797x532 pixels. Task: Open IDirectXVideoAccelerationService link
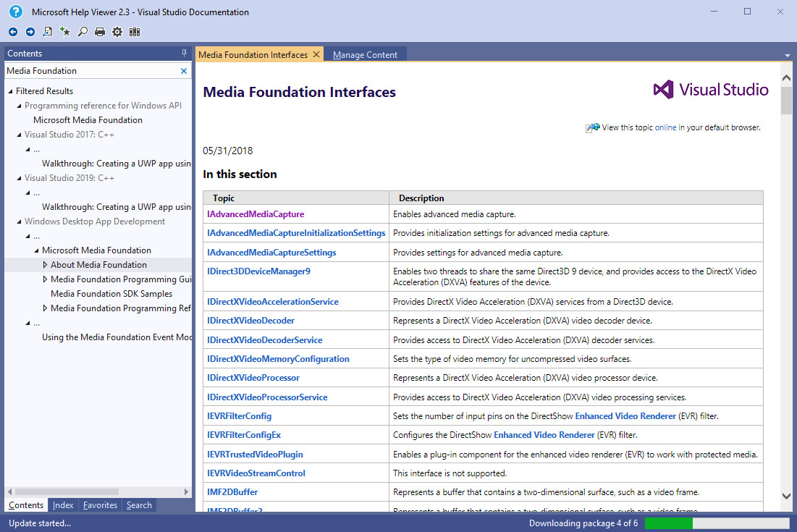click(272, 301)
